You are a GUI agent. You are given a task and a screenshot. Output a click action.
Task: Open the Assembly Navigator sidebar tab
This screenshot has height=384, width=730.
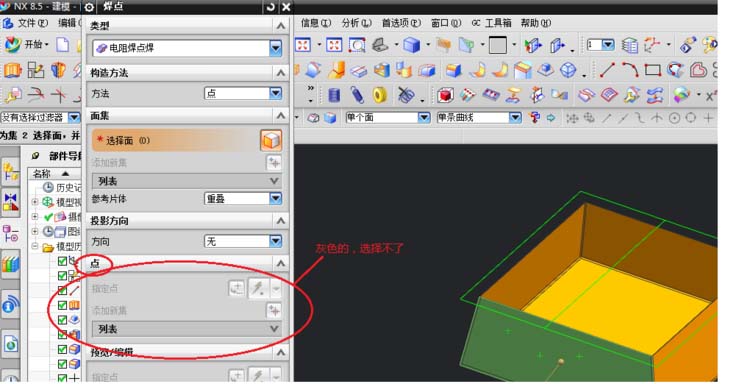click(x=10, y=173)
